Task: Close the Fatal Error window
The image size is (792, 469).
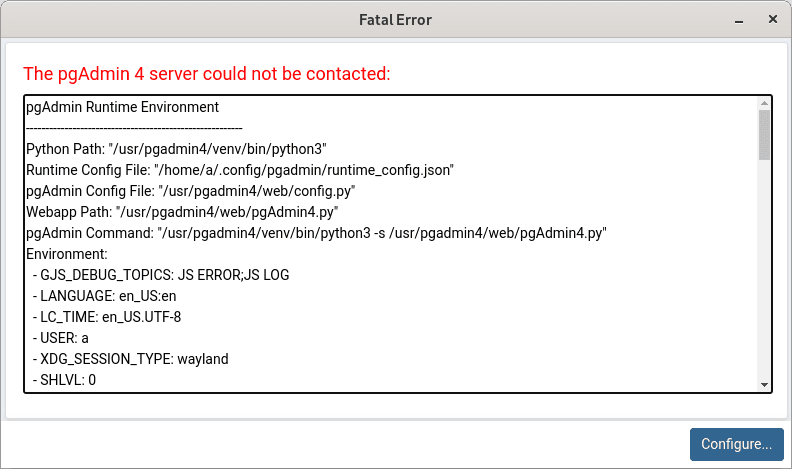Action: point(773,19)
